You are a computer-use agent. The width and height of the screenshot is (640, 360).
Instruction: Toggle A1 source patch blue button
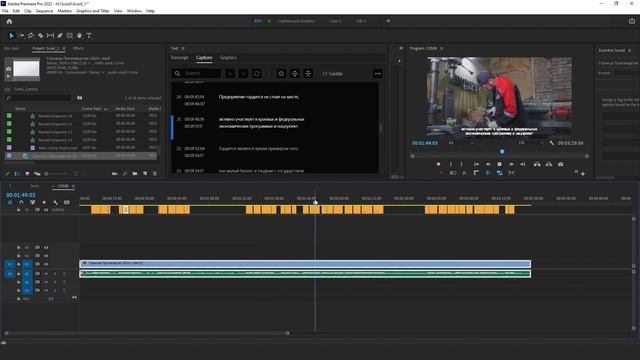pos(9,273)
